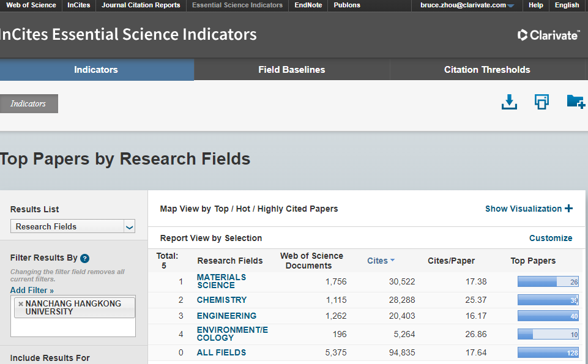Remove the Nanchang Hangkong University filter
Image resolution: width=588 pixels, height=364 pixels.
click(x=20, y=304)
